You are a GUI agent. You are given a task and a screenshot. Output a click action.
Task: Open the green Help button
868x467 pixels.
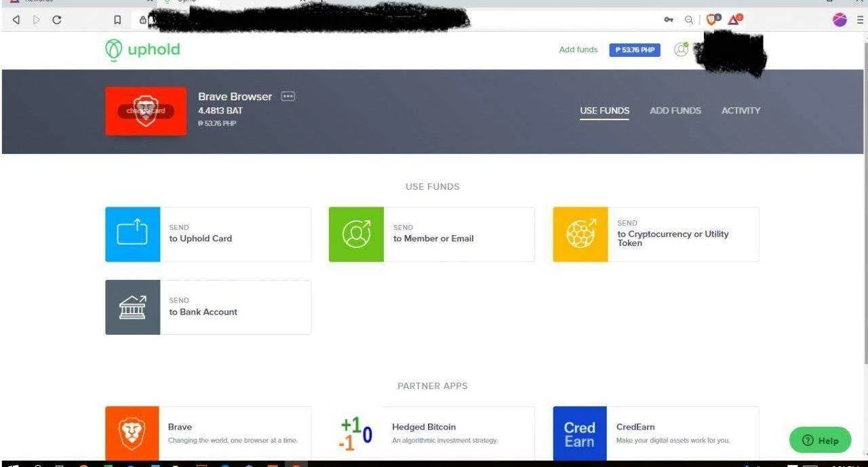tap(820, 441)
